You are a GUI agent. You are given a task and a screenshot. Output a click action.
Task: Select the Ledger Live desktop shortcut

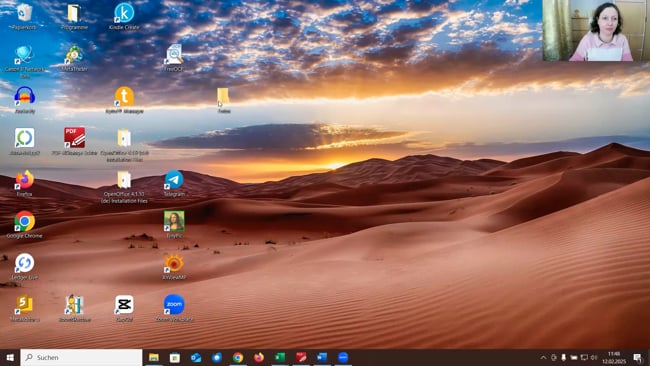pos(24,266)
